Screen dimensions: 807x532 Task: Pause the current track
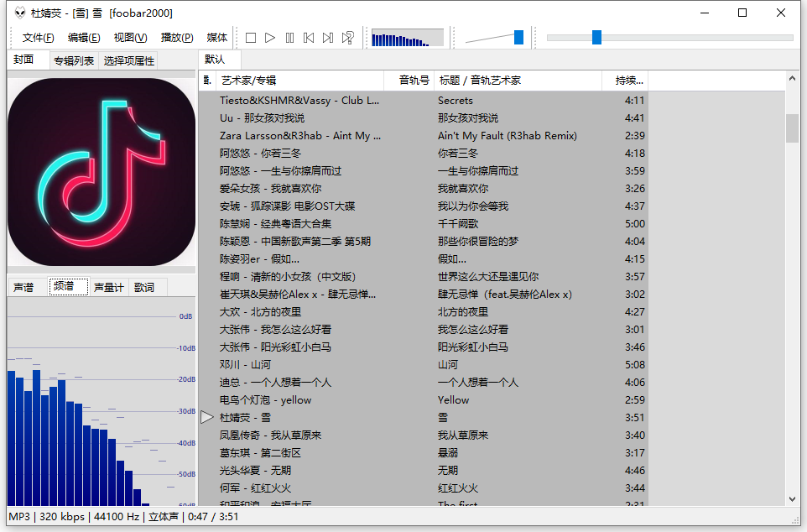(289, 38)
